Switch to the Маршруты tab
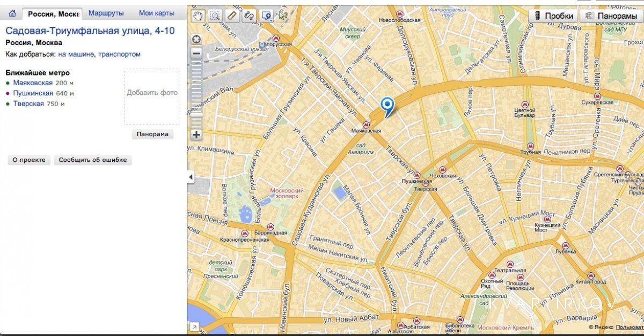 click(x=106, y=13)
